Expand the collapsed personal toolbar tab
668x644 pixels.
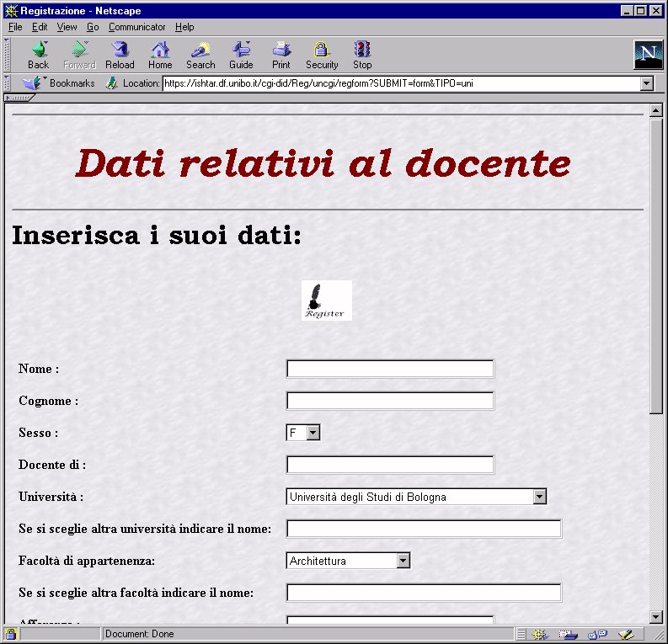(x=19, y=98)
